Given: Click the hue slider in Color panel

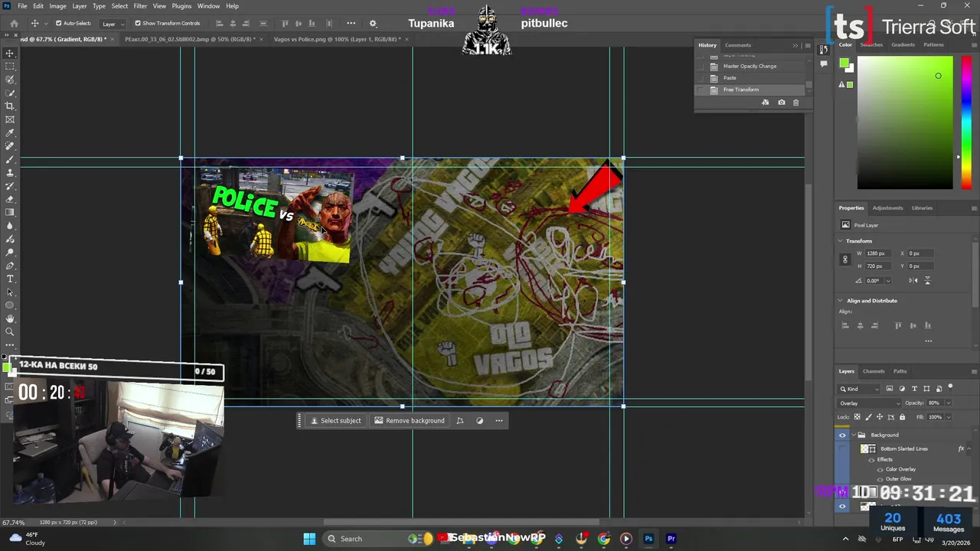Looking at the screenshot, I should 965,122.
